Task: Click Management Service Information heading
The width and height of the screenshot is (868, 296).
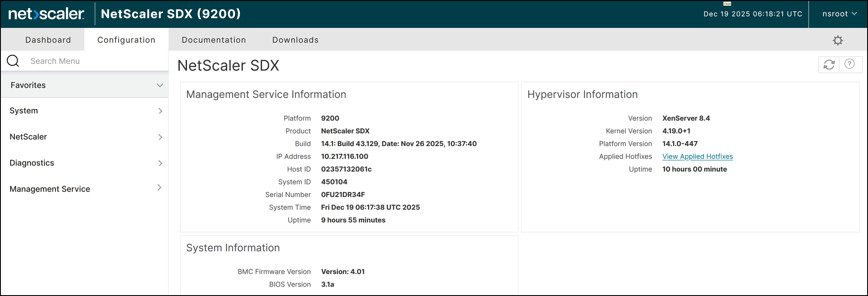Action: [x=266, y=94]
